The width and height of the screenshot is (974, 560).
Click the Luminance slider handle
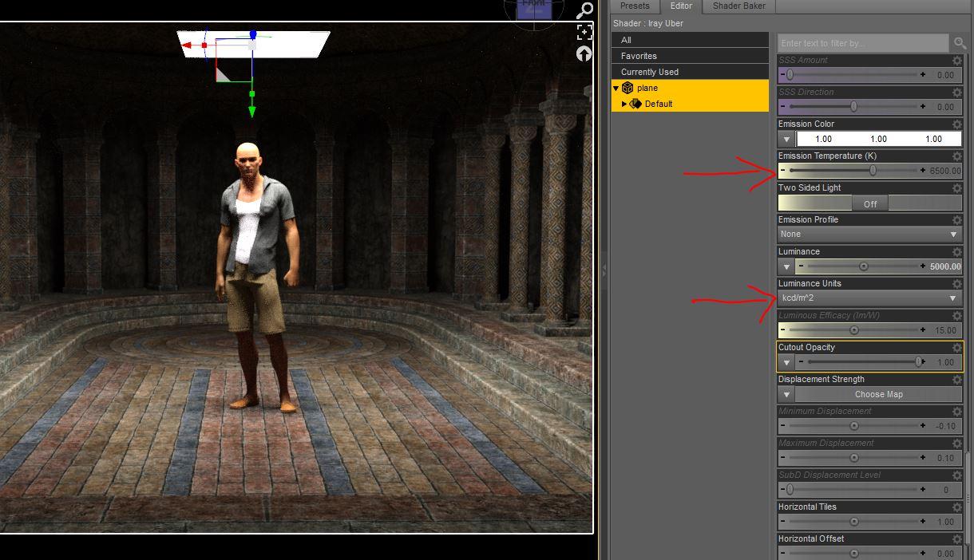[863, 266]
